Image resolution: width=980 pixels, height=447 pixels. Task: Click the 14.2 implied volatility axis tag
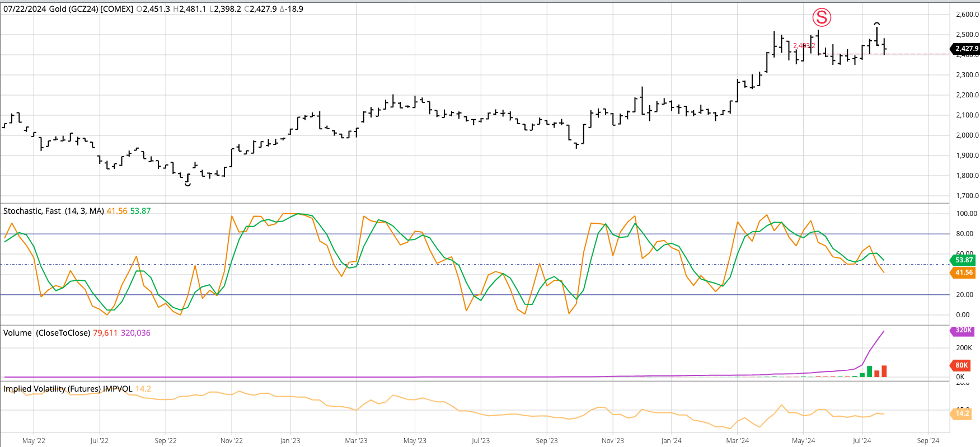[x=962, y=413]
